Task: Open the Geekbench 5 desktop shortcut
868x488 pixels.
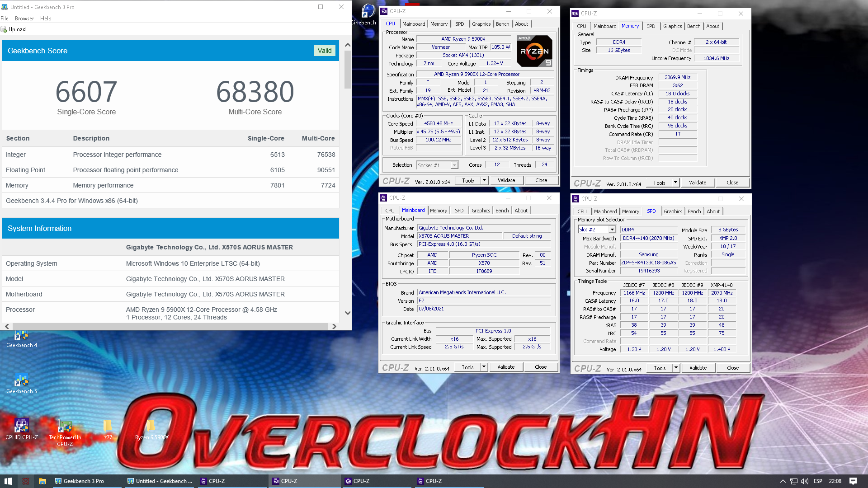Action: (21, 384)
